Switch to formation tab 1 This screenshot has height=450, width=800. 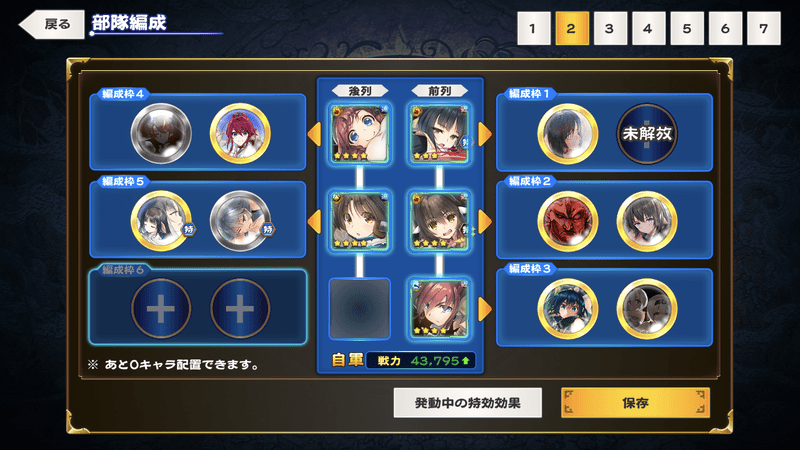533,29
